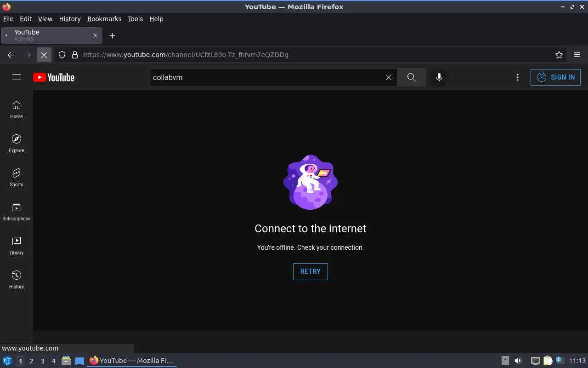Click the magnifier search button

coord(412,77)
